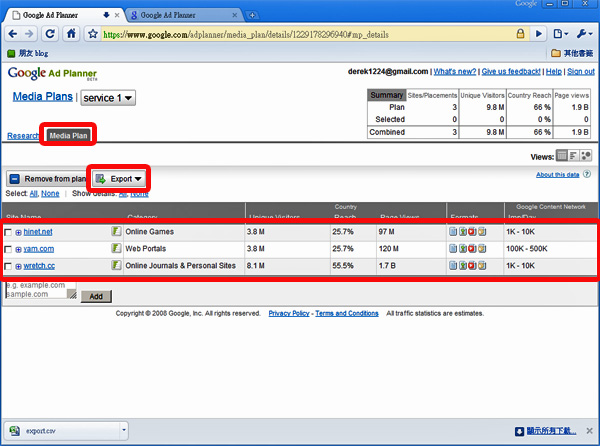Click the red format icon for yam.com

pyautogui.click(x=472, y=248)
